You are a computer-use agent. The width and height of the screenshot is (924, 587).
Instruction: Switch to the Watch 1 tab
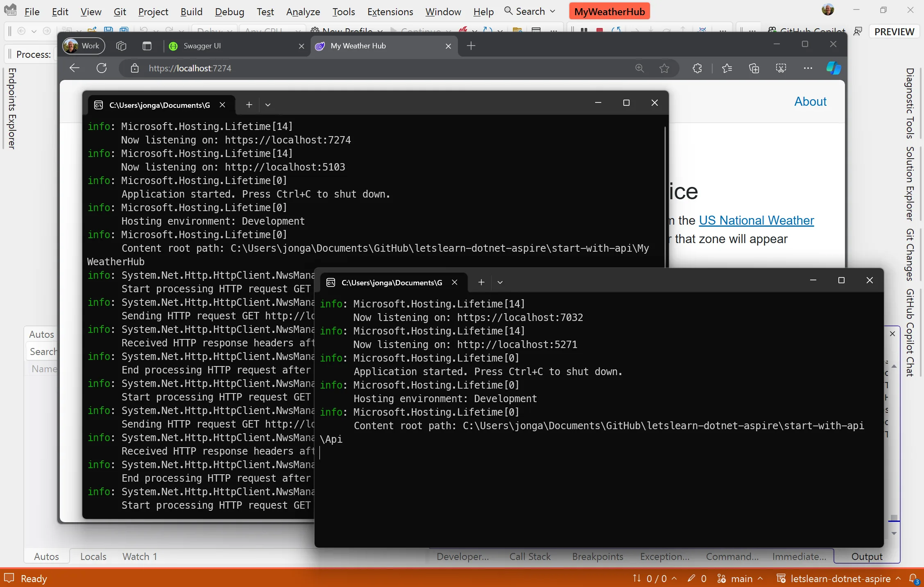[x=139, y=557]
